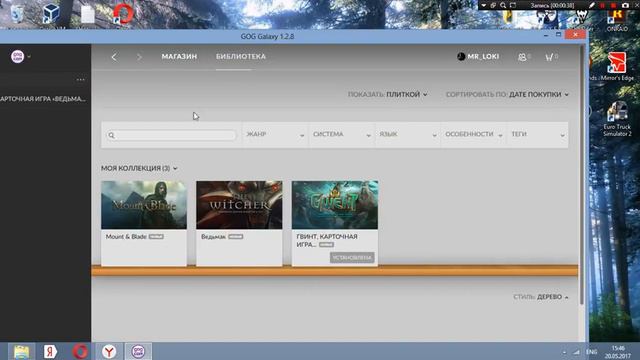This screenshot has width=640, height=360.
Task: Open the СИСТЕМА filter dropdown
Action: 342,134
